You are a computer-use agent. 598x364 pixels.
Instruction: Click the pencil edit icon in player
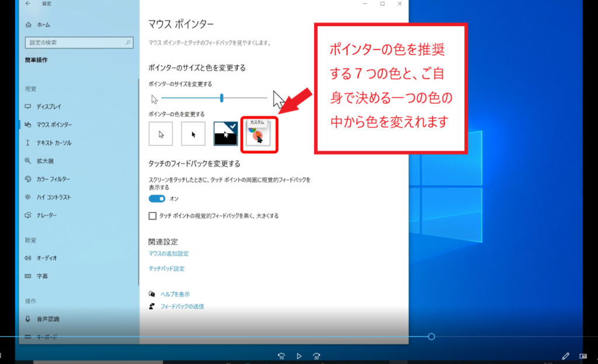(565, 355)
